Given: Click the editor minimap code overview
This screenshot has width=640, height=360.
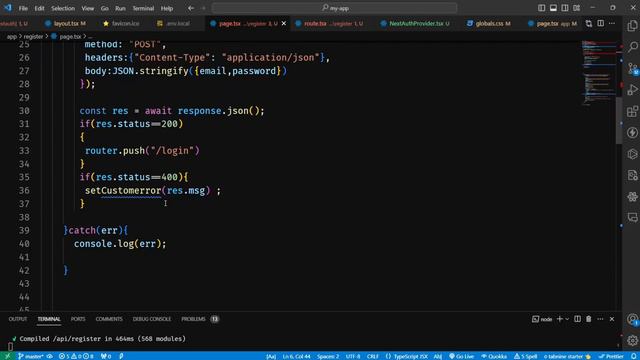Looking at the screenshot, I should 598,73.
